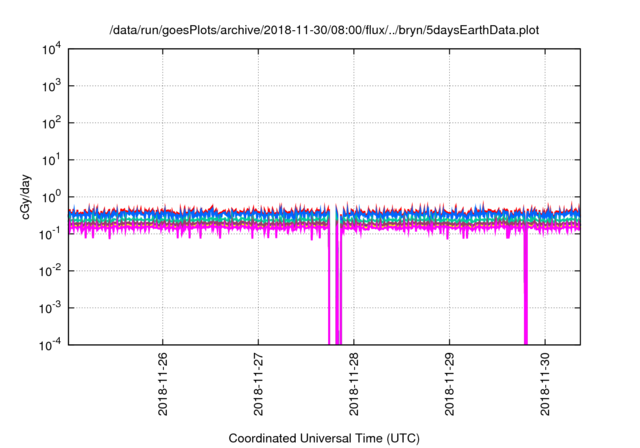Click the 2018-11-28 date tick label
This screenshot has height=448, width=640.
[354, 384]
